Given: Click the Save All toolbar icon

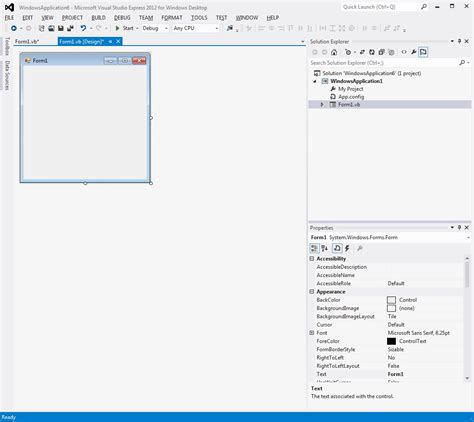Looking at the screenshot, I should click(70, 28).
